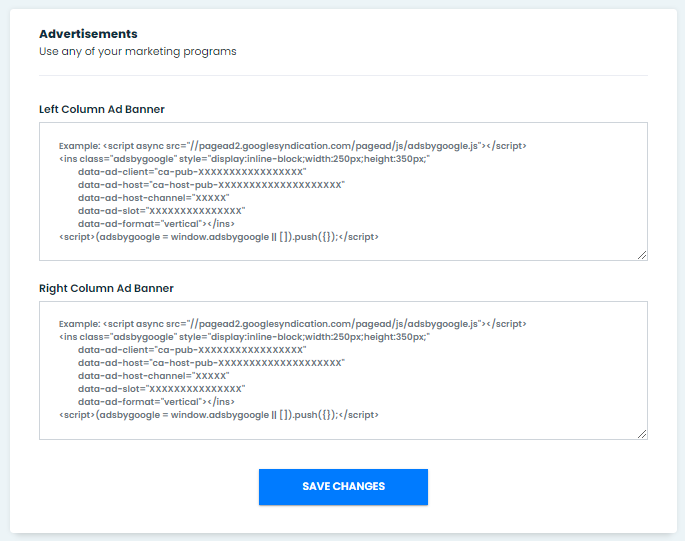This screenshot has height=541, width=685.
Task: Click data-ad-format line in left banner code
Action: click(156, 224)
